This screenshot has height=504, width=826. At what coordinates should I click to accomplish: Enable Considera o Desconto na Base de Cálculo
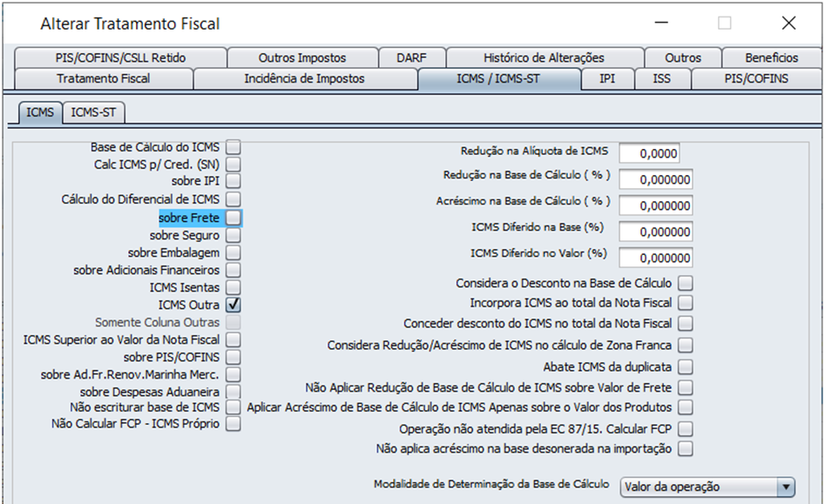(x=686, y=283)
